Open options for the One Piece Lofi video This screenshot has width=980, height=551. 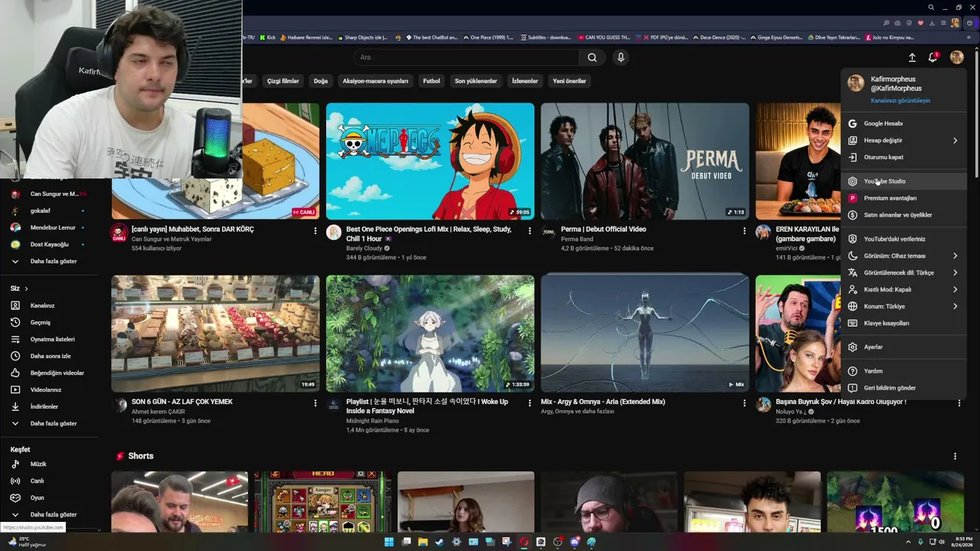[529, 231]
